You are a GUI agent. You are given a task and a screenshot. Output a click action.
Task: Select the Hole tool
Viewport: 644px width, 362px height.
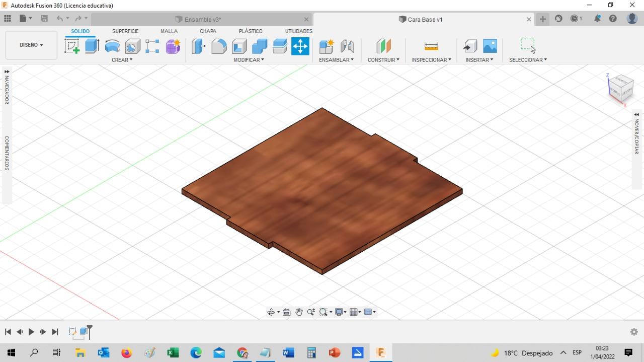pos(132,46)
